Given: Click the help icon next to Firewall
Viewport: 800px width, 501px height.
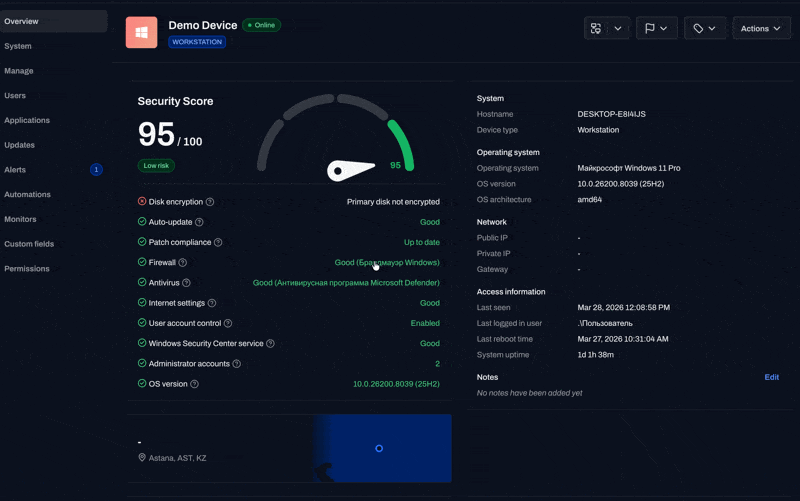Looking at the screenshot, I should [183, 263].
